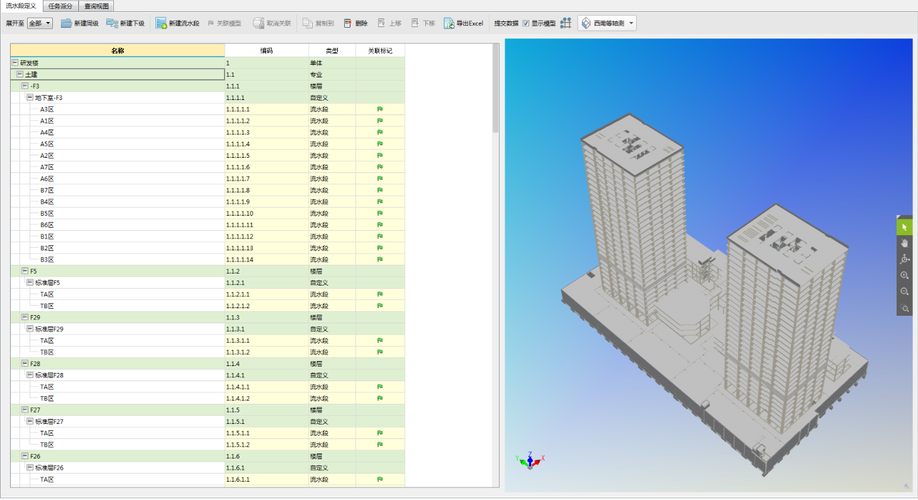Choose the orbit rotate tool in viewer
The image size is (918, 500).
coord(905,259)
